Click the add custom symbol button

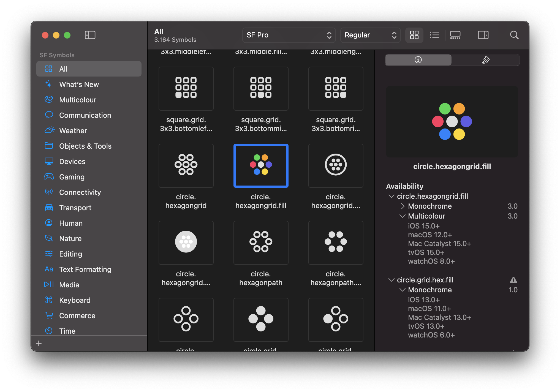click(x=39, y=343)
